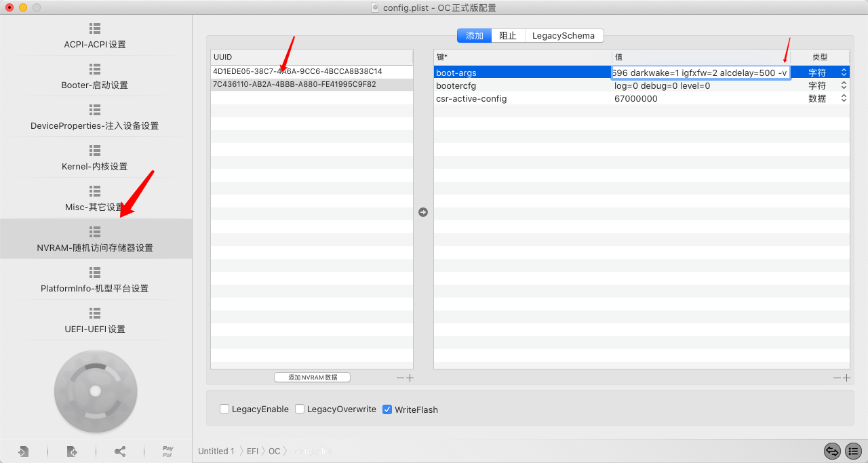
Task: Select the NVRAM-随机访问存储器设置 sidebar entry
Action: pyautogui.click(x=95, y=239)
